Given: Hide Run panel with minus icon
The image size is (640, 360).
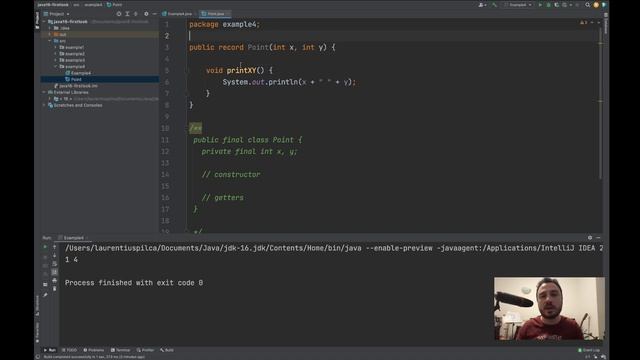Looking at the screenshot, I should click(598, 238).
